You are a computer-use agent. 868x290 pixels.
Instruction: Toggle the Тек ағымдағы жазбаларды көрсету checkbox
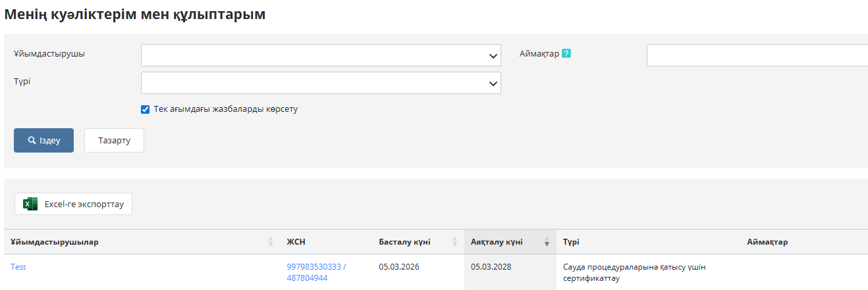146,109
